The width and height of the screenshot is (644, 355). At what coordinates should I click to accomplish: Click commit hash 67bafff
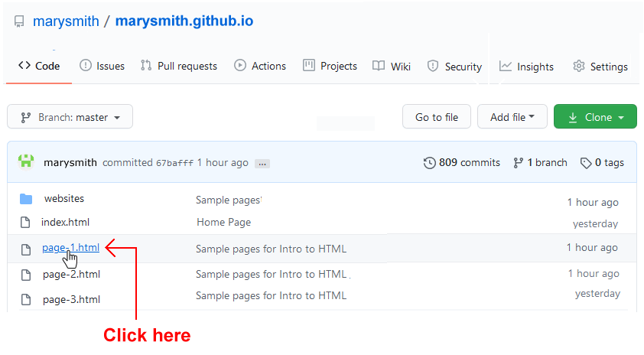point(174,163)
